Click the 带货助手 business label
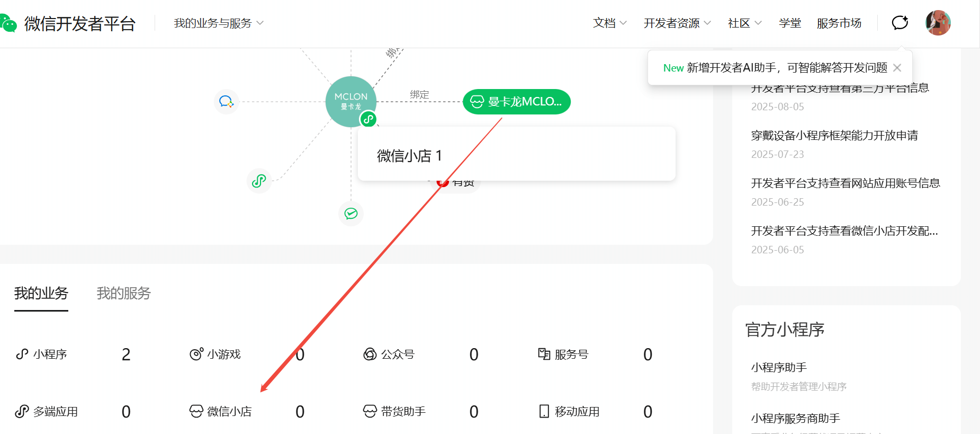This screenshot has width=980, height=434. point(403,411)
